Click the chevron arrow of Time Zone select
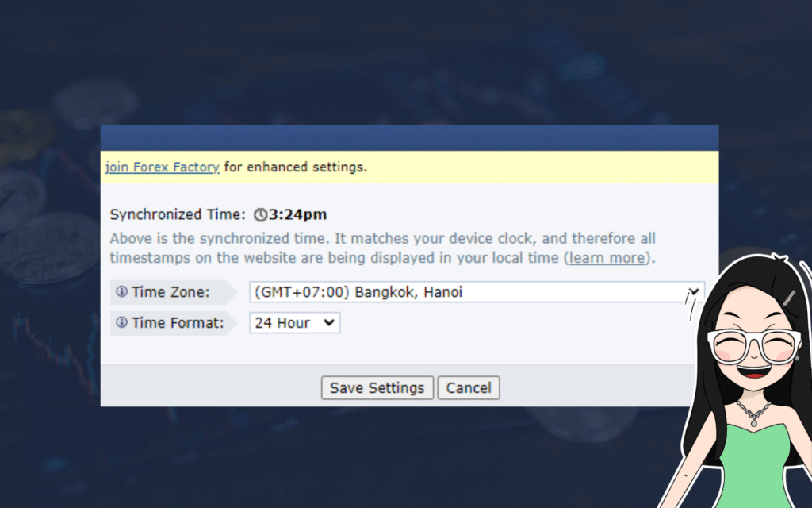Screen dimensions: 812x508 click(693, 292)
